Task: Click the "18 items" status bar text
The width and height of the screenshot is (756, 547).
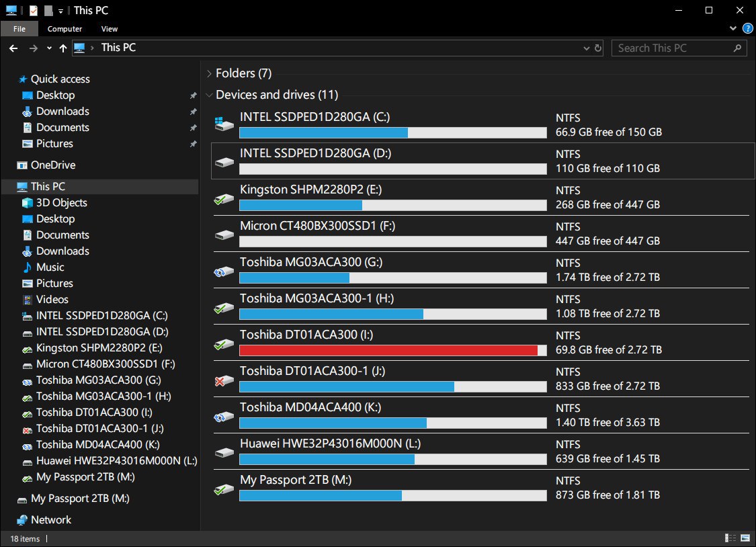Action: tap(25, 539)
